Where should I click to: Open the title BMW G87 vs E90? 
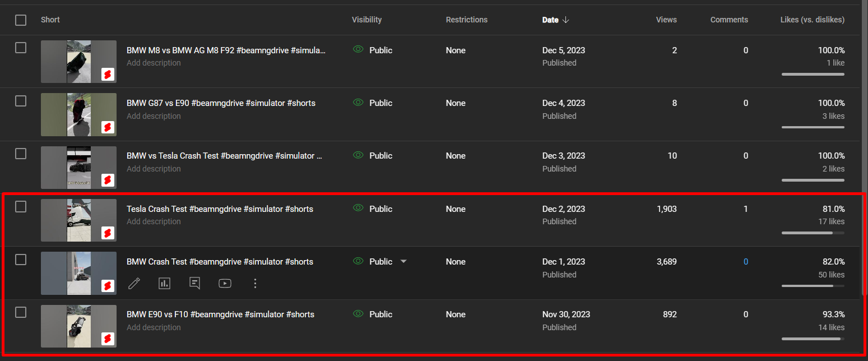pyautogui.click(x=221, y=103)
